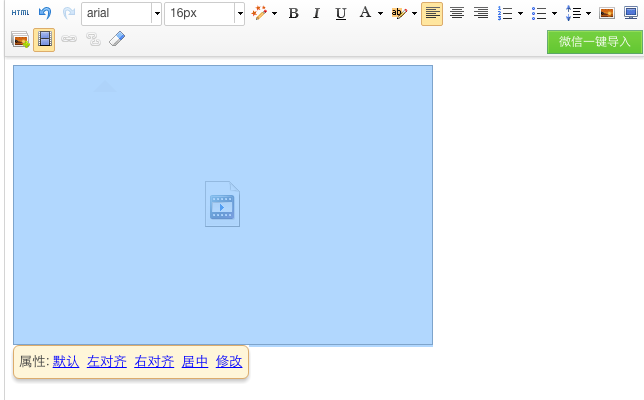Select the video placeholder in the editor
The width and height of the screenshot is (644, 400).
(x=222, y=204)
